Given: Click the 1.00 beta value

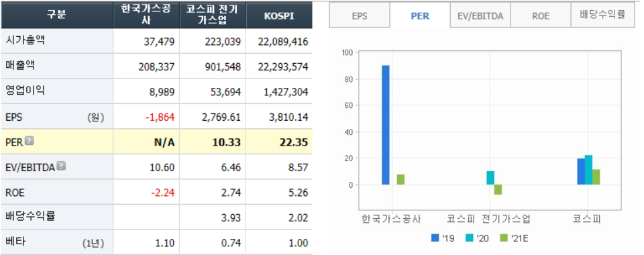Looking at the screenshot, I should (298, 243).
